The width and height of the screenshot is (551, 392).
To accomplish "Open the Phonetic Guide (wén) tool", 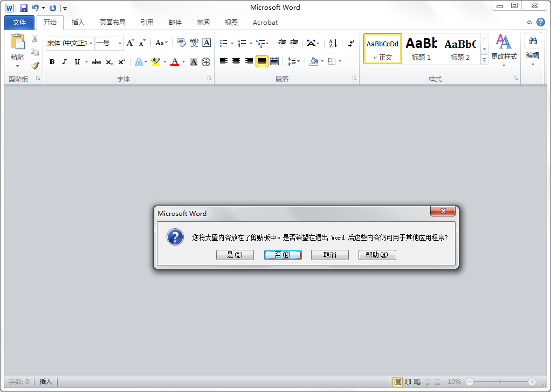I will click(194, 43).
